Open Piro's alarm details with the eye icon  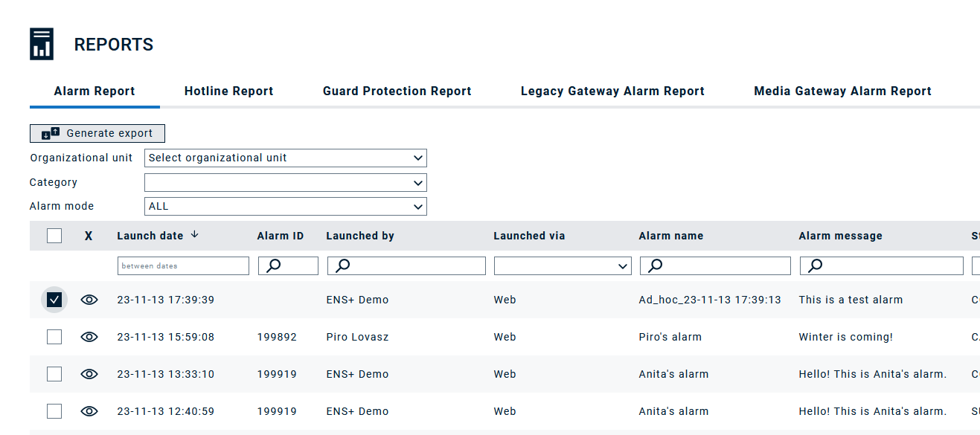[89, 337]
